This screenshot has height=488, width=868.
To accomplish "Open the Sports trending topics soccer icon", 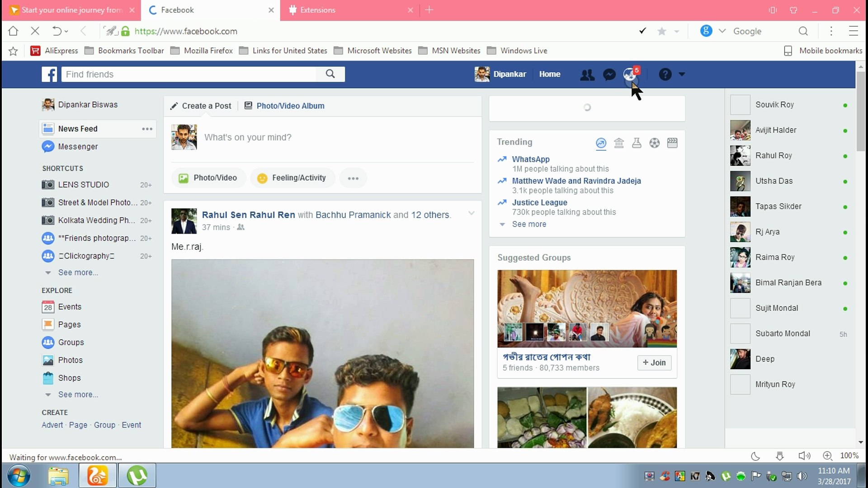I will [x=654, y=143].
